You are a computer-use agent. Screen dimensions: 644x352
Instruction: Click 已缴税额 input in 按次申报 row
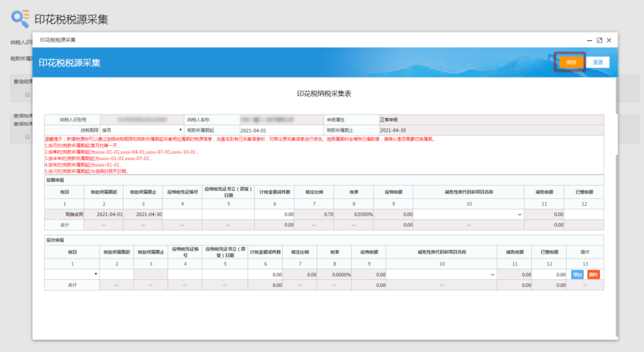click(550, 274)
